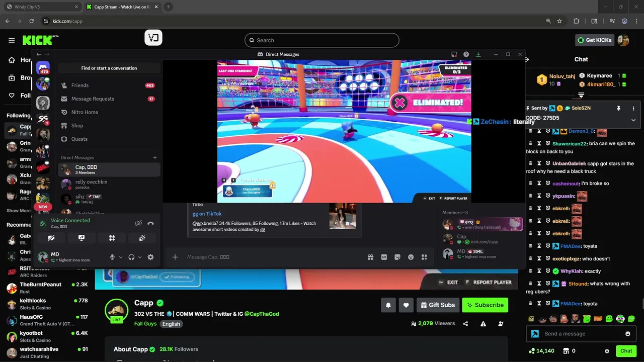Turn on camera in Discord call
The width and height of the screenshot is (644, 362).
click(51, 238)
